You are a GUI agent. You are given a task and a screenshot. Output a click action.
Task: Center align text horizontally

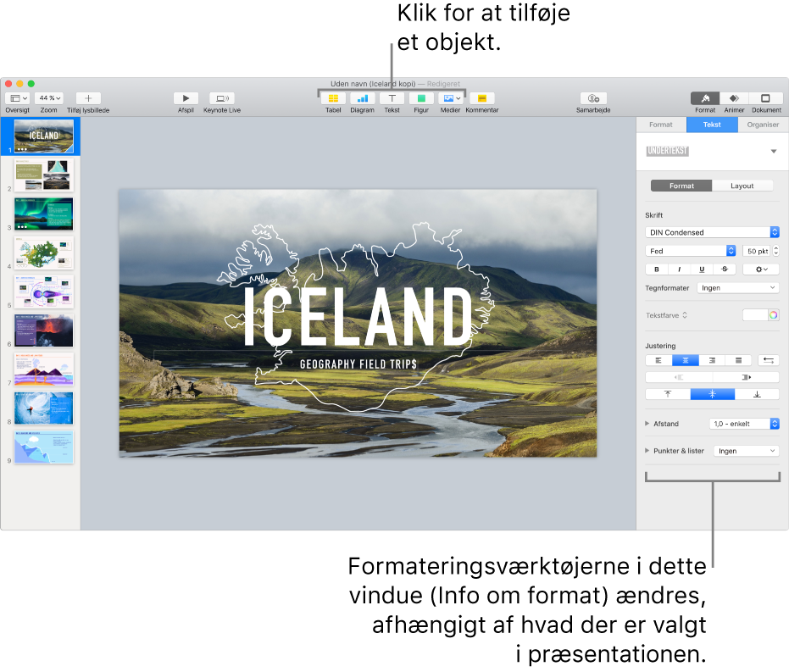(x=685, y=360)
